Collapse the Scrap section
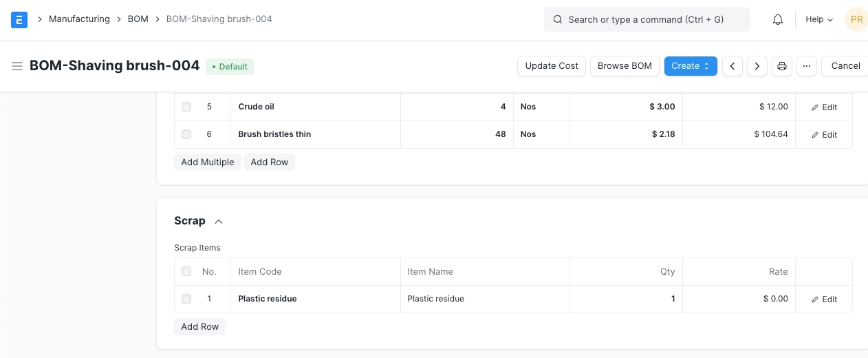The image size is (868, 358). click(219, 222)
